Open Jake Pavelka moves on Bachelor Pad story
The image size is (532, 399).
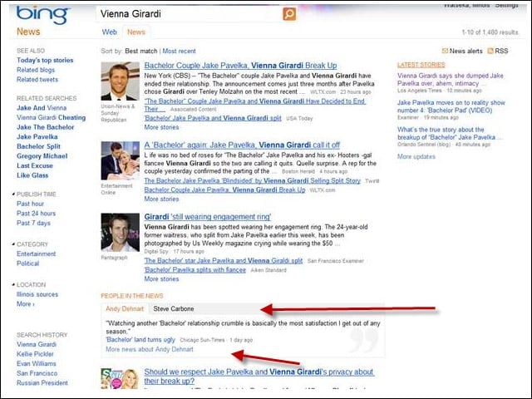pyautogui.click(x=451, y=106)
